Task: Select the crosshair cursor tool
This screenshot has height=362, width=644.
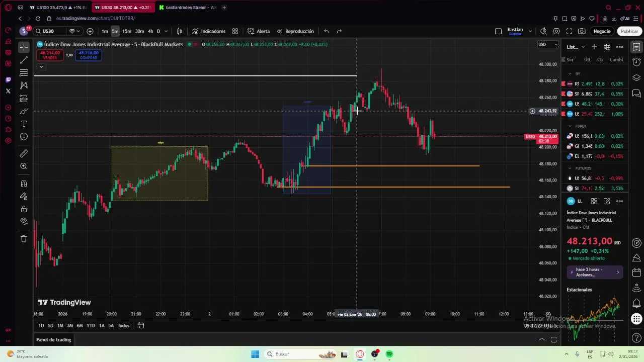Action: pos(24,47)
